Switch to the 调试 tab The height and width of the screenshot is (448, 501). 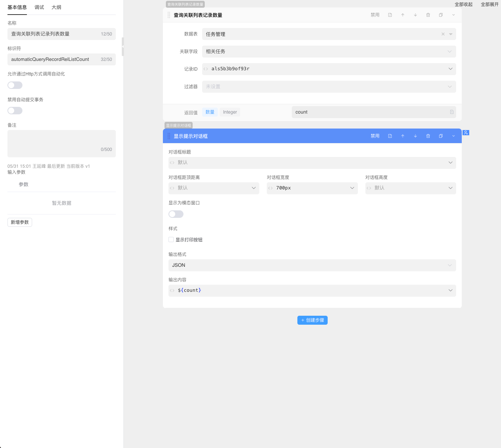coord(39,7)
